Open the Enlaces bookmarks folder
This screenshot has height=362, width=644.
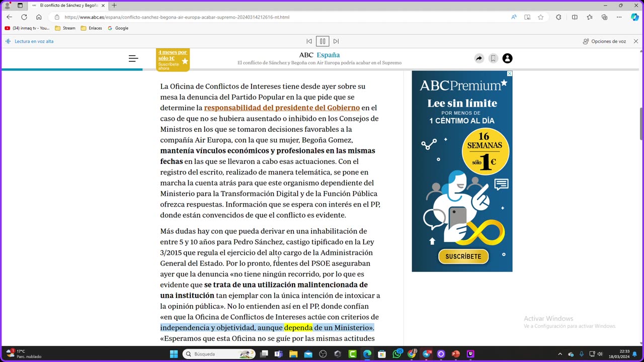tap(91, 28)
